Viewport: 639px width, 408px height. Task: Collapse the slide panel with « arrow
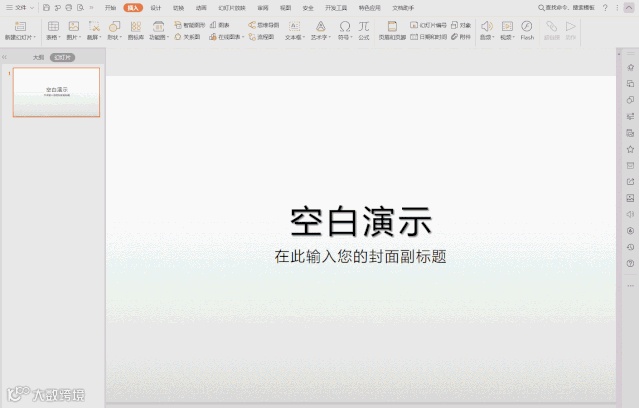4,57
